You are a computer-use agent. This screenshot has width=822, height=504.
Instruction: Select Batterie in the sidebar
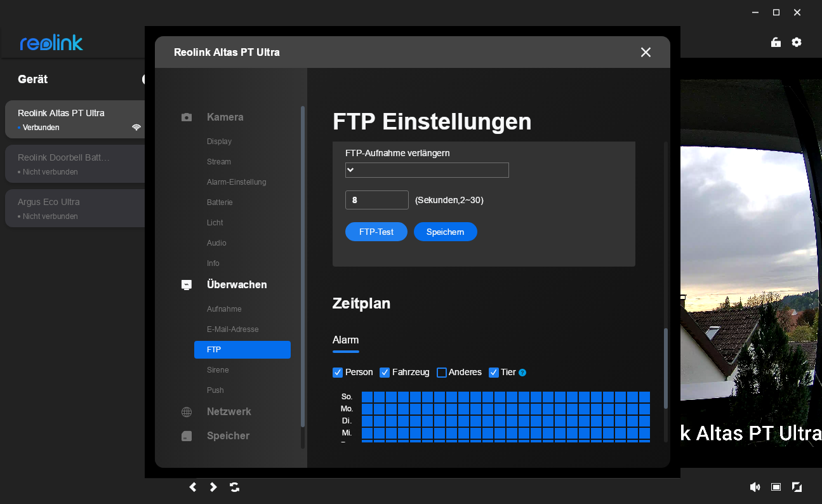(x=220, y=202)
